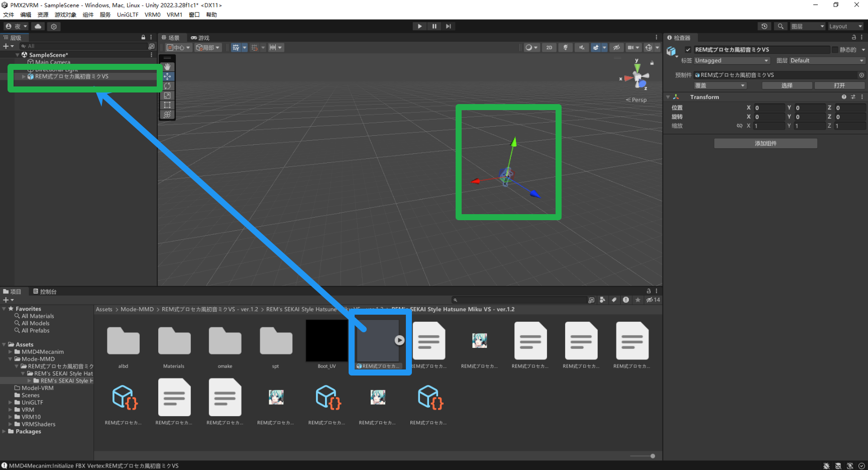Toggle 2D view mode
The height and width of the screenshot is (470, 868).
[x=549, y=47]
